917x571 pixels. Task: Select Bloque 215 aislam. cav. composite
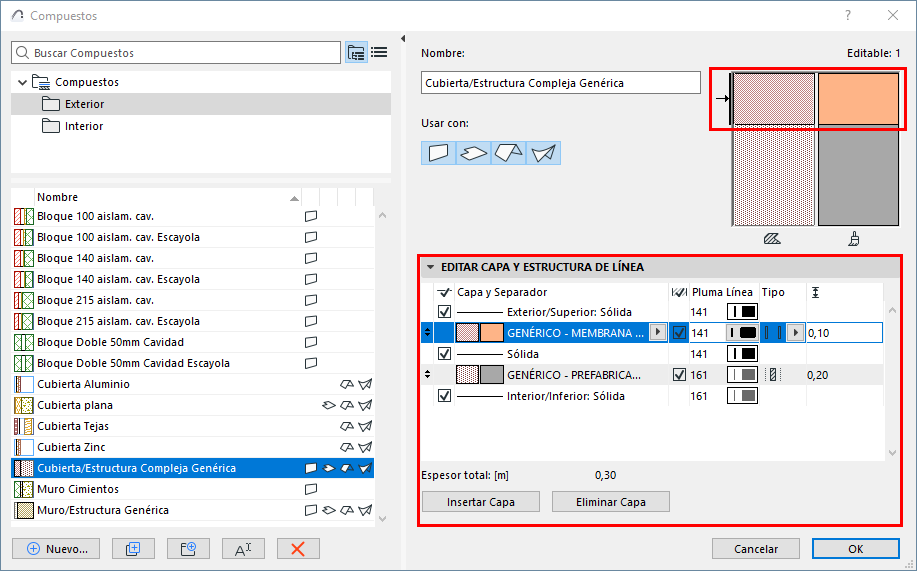[192, 300]
